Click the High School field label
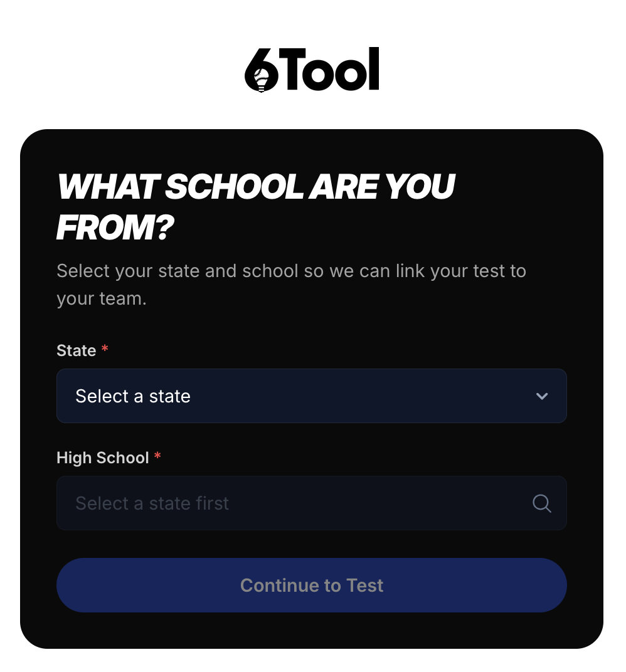This screenshot has width=626, height=672. point(103,458)
